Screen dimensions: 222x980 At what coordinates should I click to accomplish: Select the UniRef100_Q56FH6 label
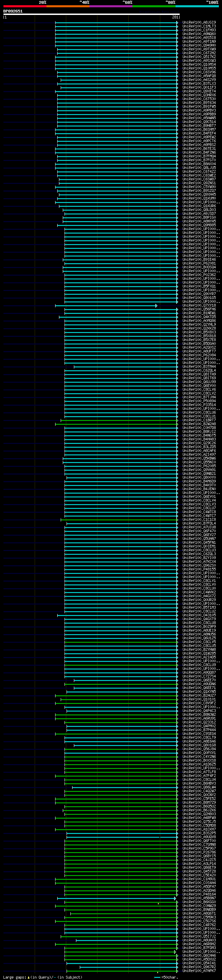tap(199, 309)
